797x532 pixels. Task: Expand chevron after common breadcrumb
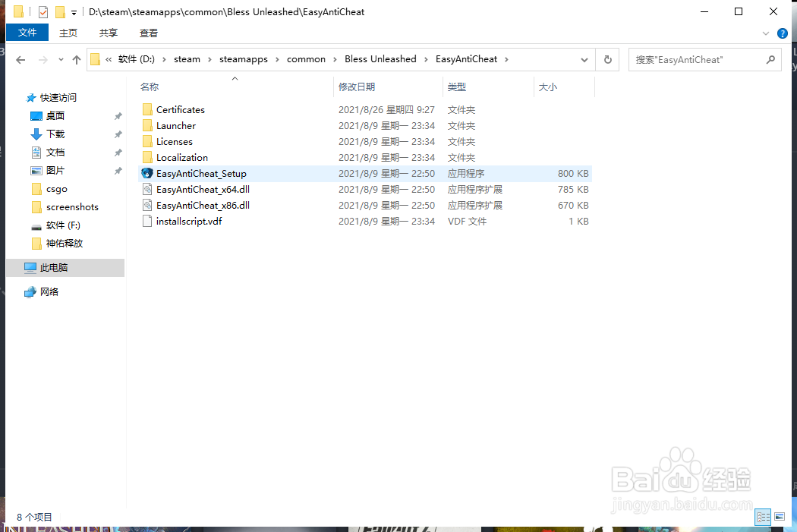[x=335, y=59]
